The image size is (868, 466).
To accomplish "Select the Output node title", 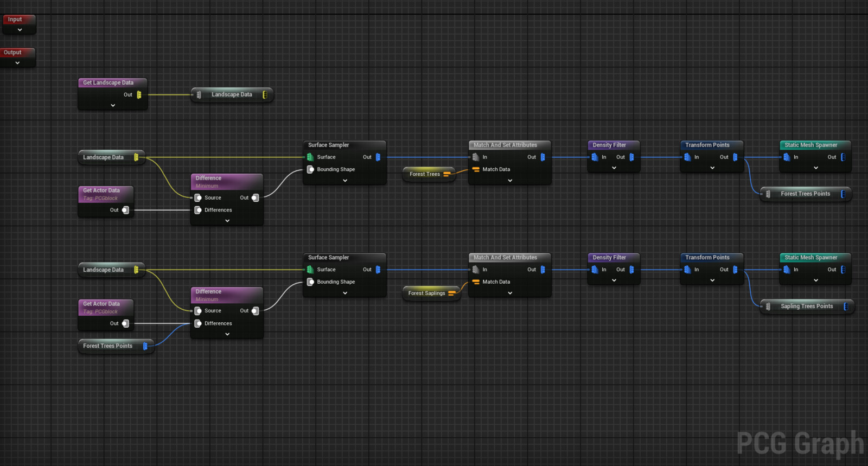I will tap(12, 53).
